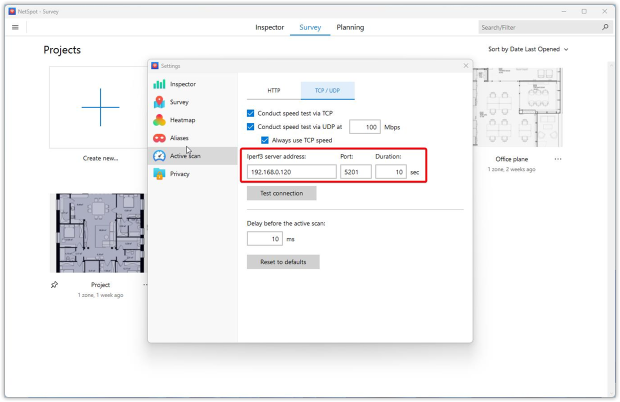The width and height of the screenshot is (620, 402).
Task: Open Sort by Date Last Opened dropdown
Action: pos(528,49)
